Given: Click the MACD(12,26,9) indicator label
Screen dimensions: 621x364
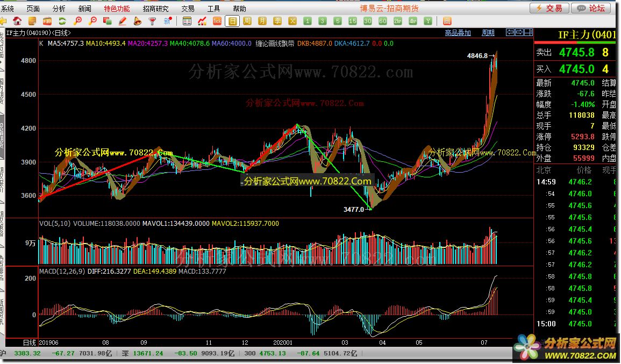Looking at the screenshot, I should [62, 272].
